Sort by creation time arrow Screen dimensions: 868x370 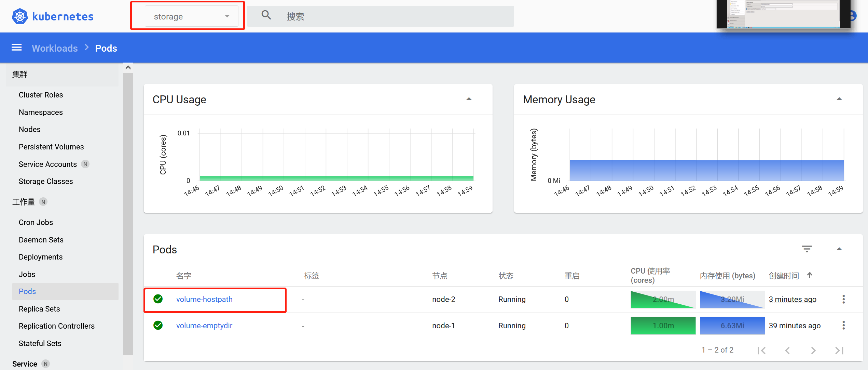(810, 276)
